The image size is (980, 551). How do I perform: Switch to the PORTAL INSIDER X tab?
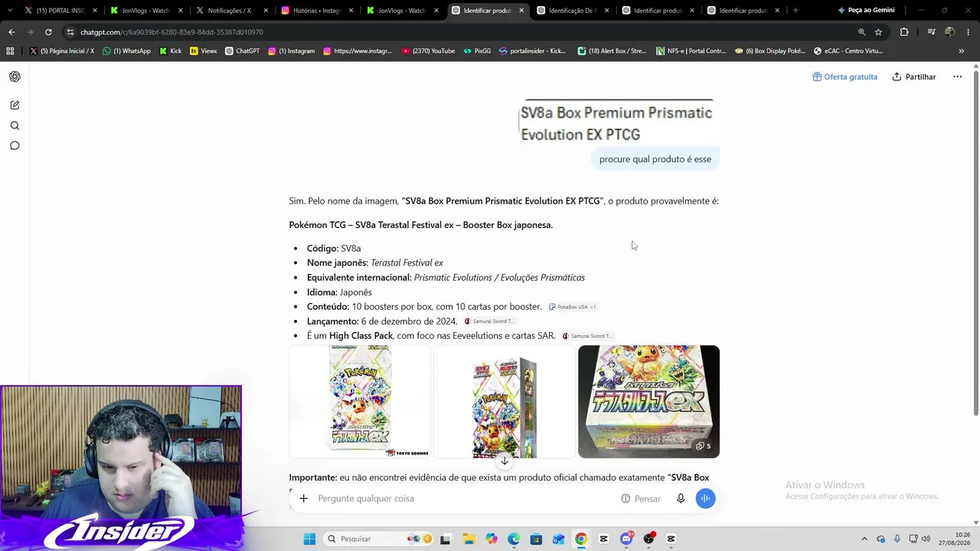pos(61,11)
